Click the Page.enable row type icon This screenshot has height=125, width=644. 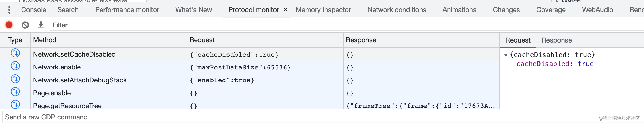[15, 92]
